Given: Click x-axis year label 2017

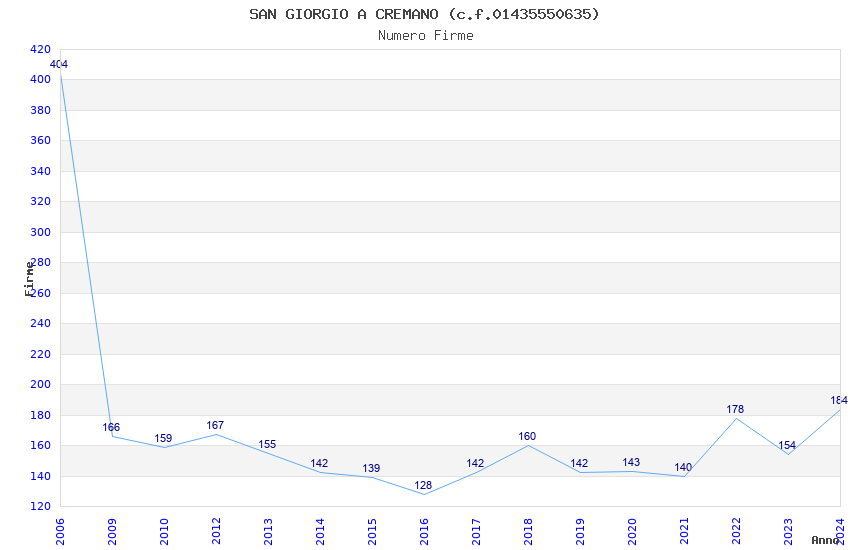Looking at the screenshot, I should (476, 532).
